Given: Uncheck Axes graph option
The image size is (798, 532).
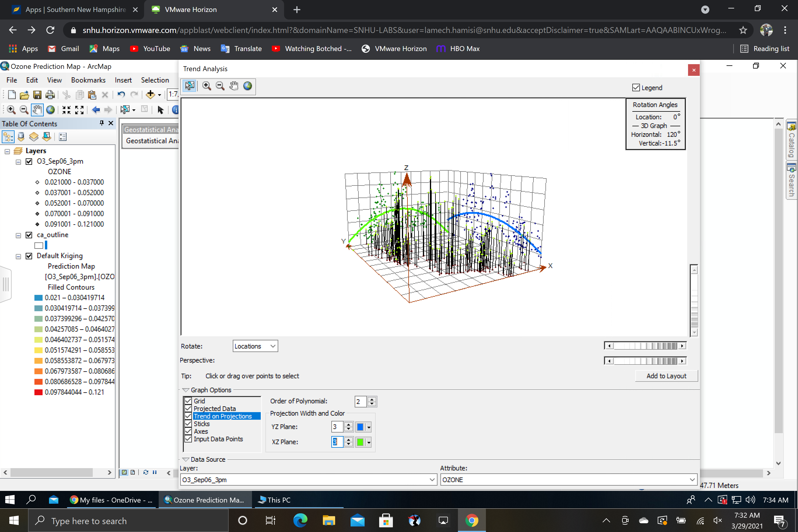Looking at the screenshot, I should [x=188, y=431].
